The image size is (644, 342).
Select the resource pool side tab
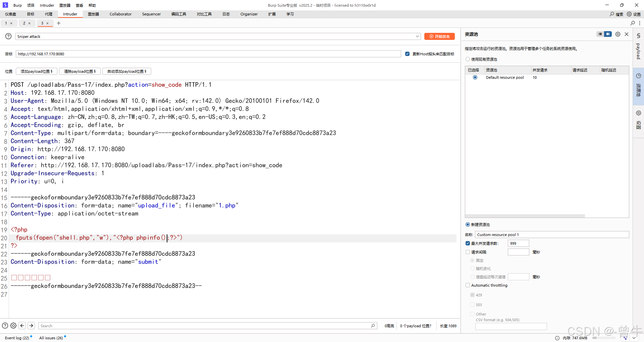coord(638,86)
